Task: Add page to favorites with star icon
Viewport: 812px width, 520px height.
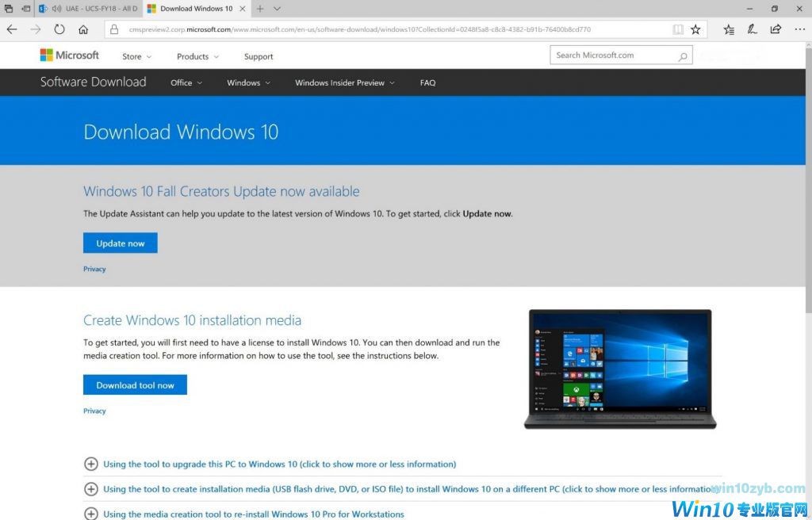Action: click(x=695, y=29)
